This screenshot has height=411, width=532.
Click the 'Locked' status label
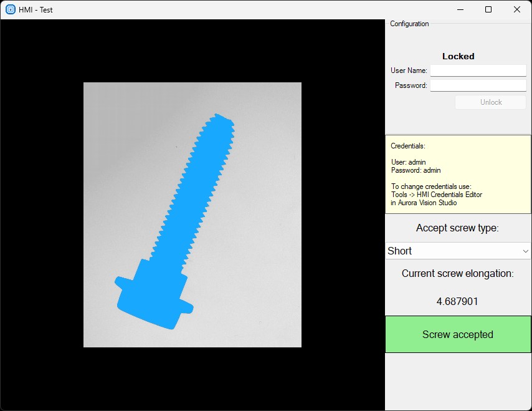point(458,56)
